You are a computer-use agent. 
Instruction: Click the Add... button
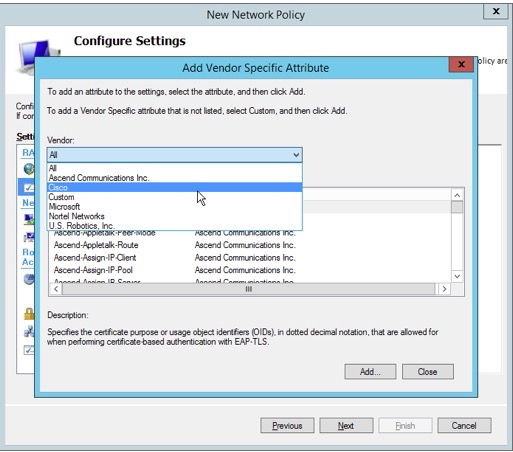pyautogui.click(x=370, y=372)
